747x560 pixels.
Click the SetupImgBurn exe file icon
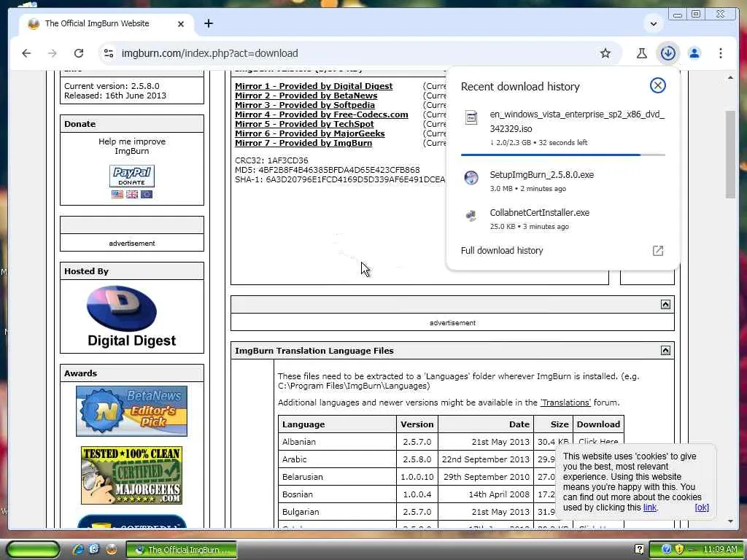click(471, 178)
